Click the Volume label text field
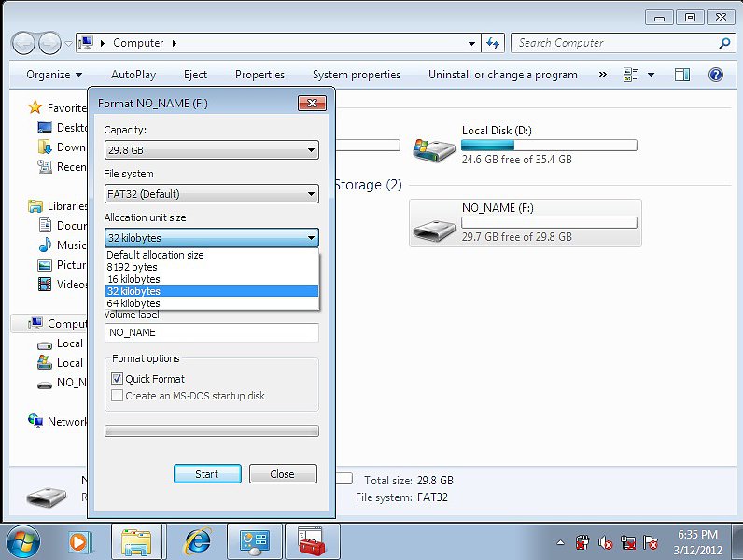Viewport: 743px width, 560px height. click(x=211, y=332)
